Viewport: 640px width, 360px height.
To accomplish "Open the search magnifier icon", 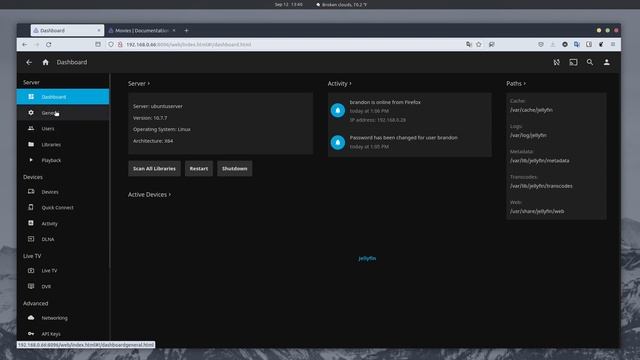I will pos(590,62).
